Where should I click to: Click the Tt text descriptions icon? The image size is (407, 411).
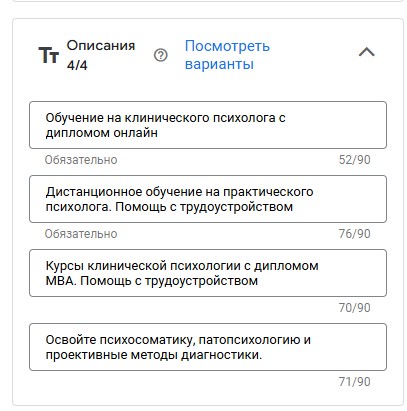pos(49,55)
